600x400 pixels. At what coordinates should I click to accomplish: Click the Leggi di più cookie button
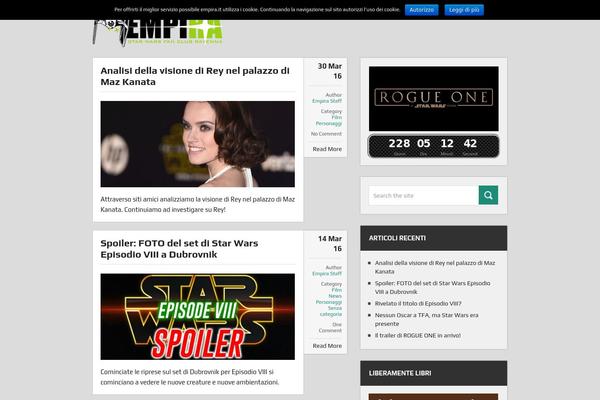(x=464, y=10)
